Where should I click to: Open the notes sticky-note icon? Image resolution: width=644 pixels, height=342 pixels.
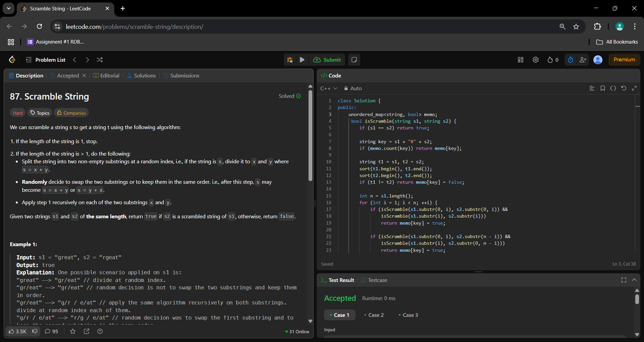pyautogui.click(x=354, y=60)
